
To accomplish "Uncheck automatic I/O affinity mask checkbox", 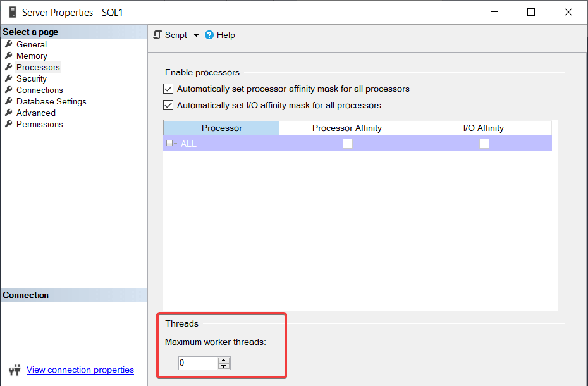I will tap(168, 106).
